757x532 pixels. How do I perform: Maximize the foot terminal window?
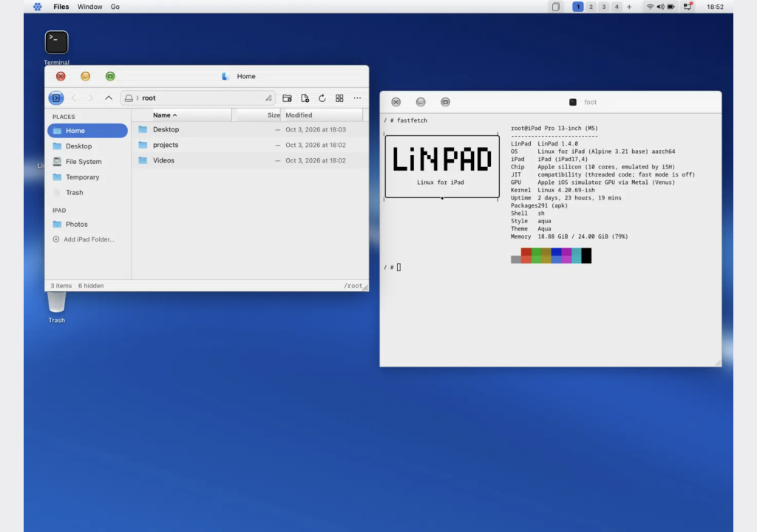445,102
